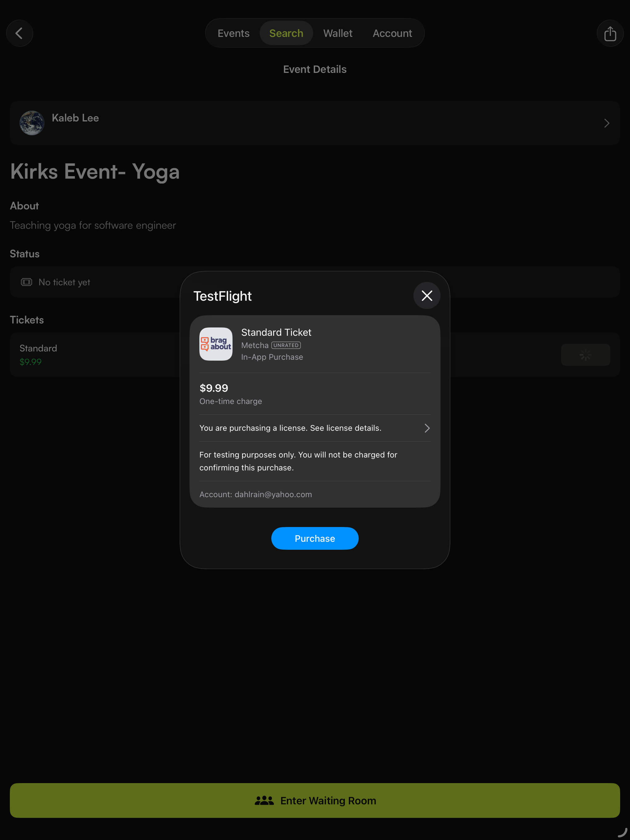
Task: Tap the brag about app icon
Action: 216,344
